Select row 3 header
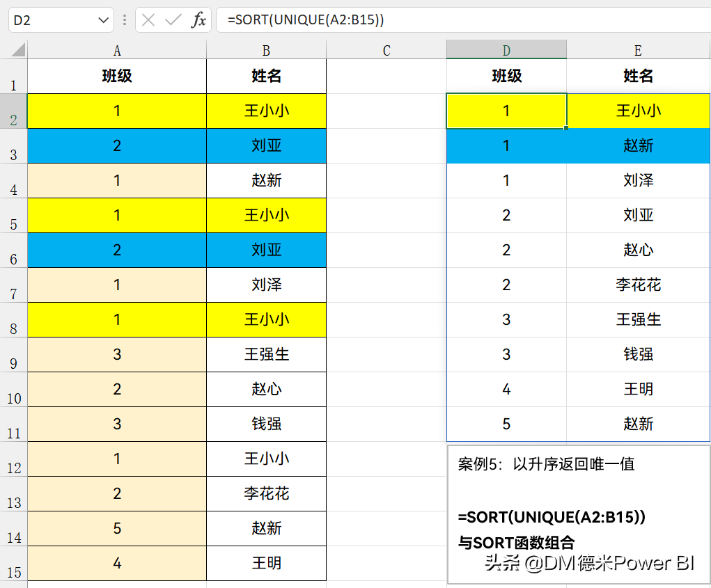The height and width of the screenshot is (588, 711). [14, 146]
